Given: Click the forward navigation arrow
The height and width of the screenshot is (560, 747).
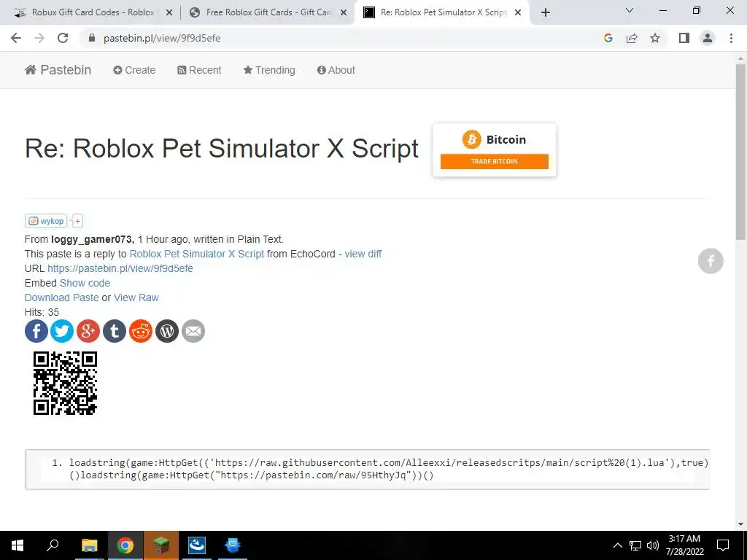Looking at the screenshot, I should (39, 38).
